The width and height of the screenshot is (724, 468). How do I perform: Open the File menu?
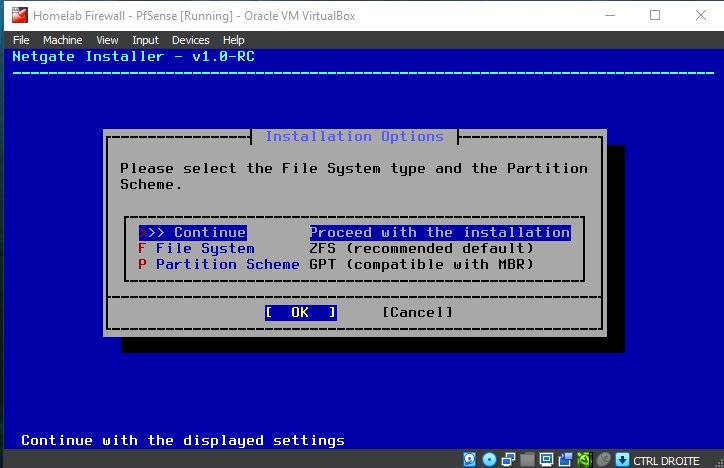pos(21,40)
